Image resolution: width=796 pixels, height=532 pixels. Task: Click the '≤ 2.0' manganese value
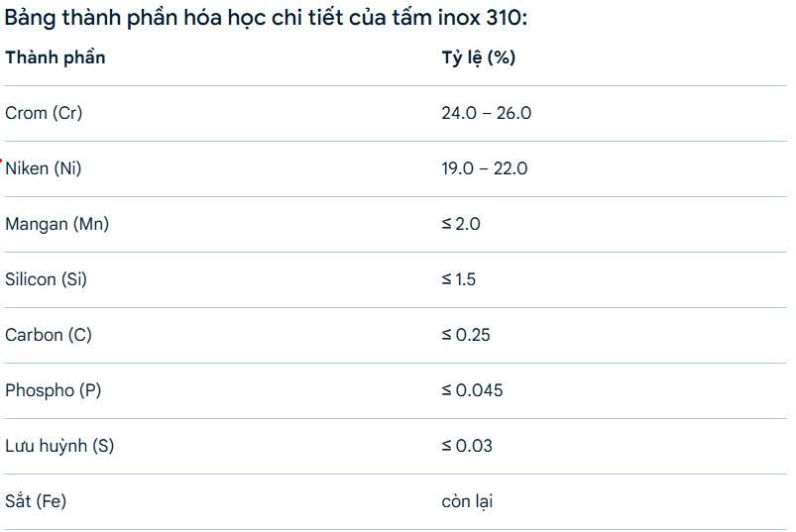click(460, 224)
